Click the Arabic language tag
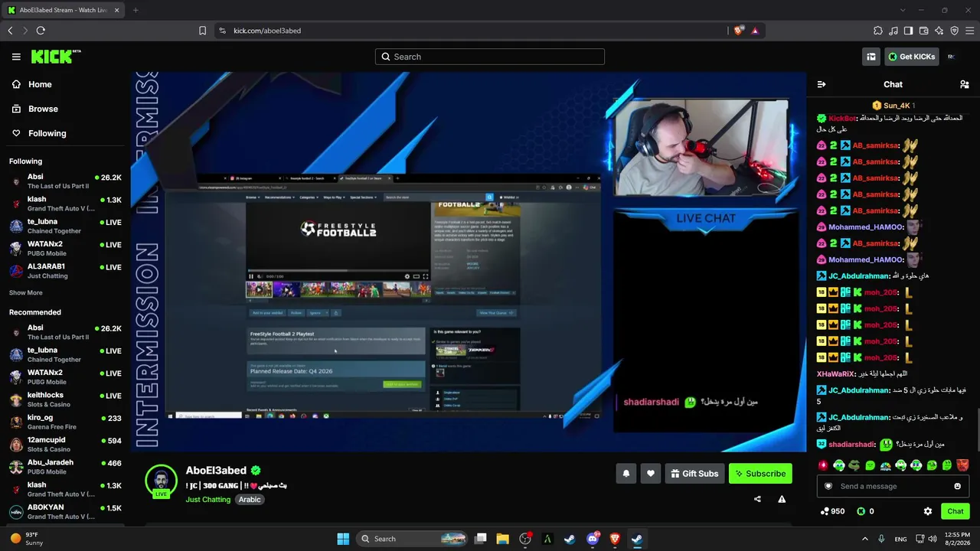This screenshot has height=551, width=980. pyautogui.click(x=250, y=500)
